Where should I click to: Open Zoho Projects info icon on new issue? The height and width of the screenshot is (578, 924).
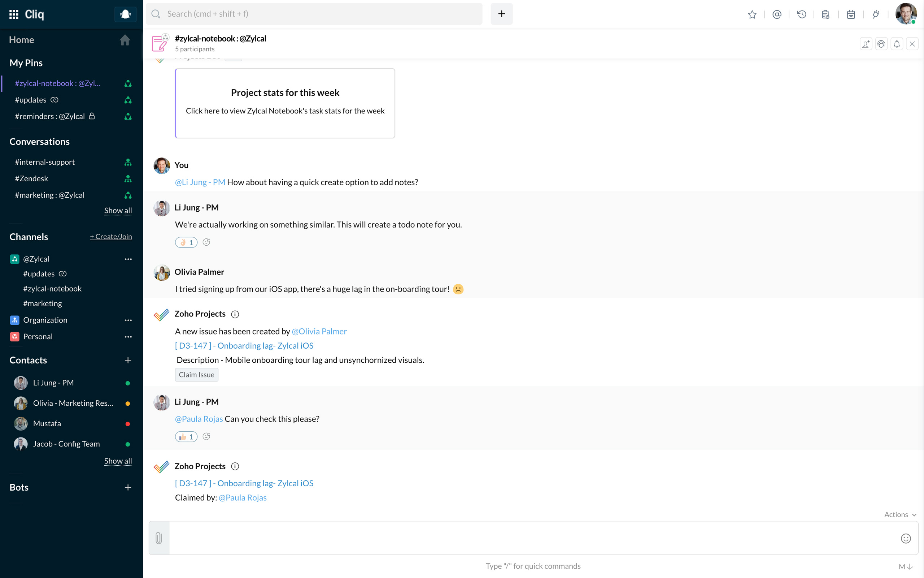click(235, 314)
